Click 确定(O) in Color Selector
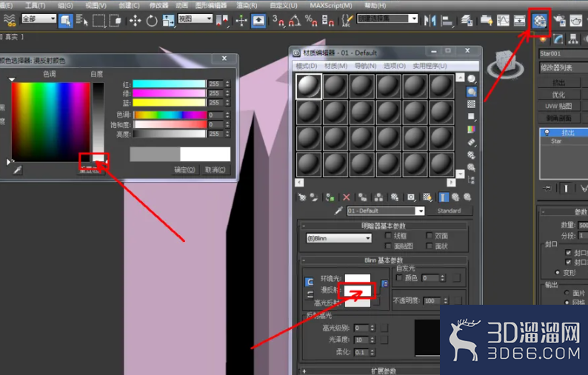This screenshot has height=375, width=588. pyautogui.click(x=184, y=169)
